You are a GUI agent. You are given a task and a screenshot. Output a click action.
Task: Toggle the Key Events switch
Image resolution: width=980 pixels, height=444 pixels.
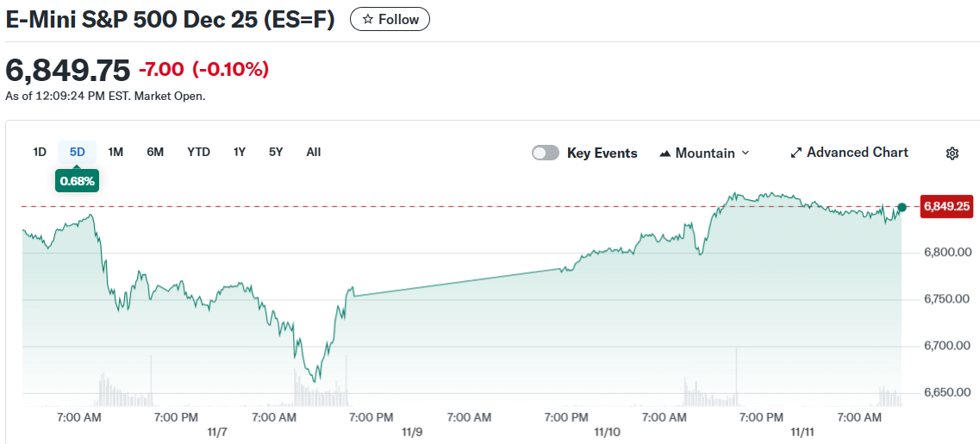546,153
